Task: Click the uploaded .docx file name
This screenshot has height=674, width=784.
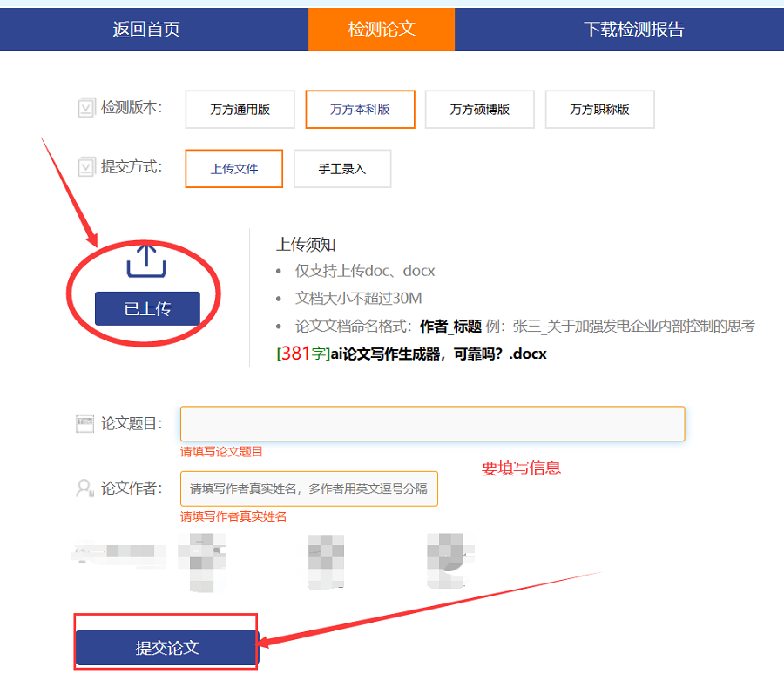Action: tap(411, 354)
